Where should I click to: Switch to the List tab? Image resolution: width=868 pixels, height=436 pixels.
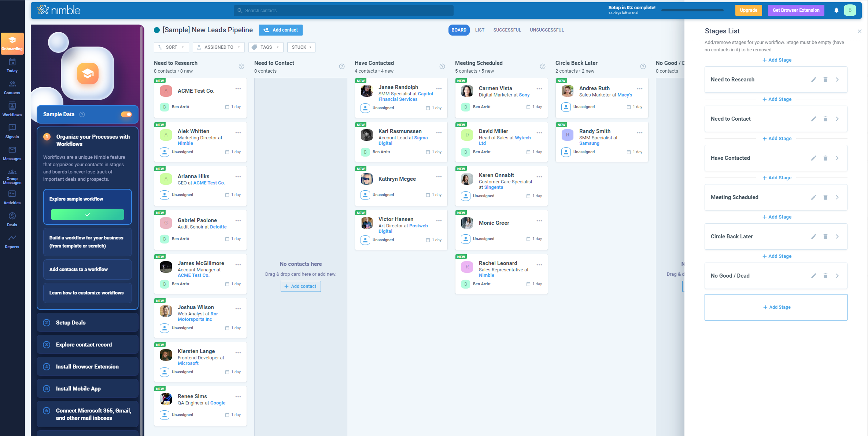[480, 30]
